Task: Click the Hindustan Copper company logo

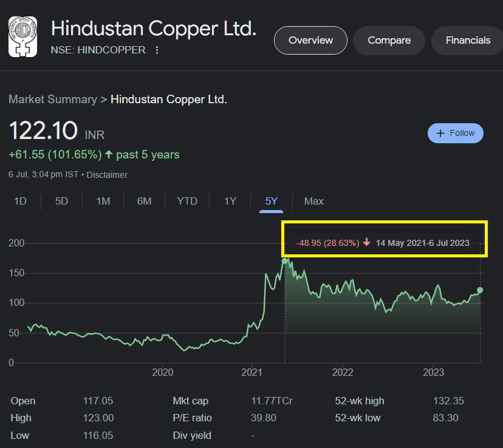Action: point(22,36)
